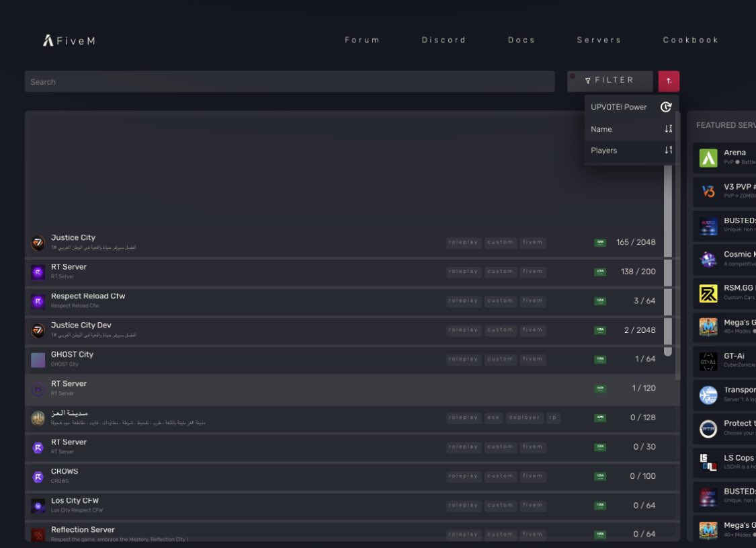Click the 138 / 200 player count
Viewport: 756px width, 548px height.
[x=638, y=272]
